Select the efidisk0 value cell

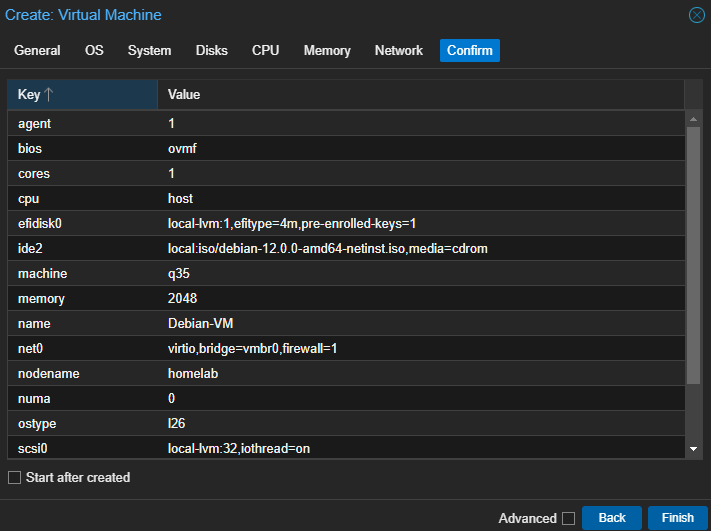[421, 224]
